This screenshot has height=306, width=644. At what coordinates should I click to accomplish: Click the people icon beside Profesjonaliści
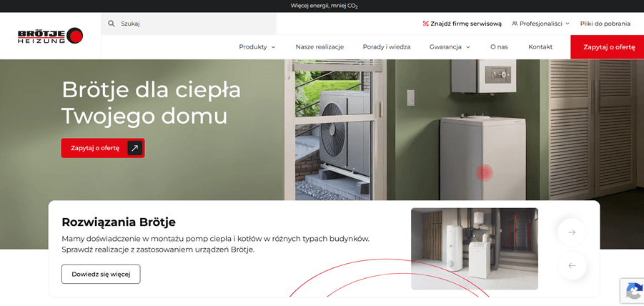515,24
